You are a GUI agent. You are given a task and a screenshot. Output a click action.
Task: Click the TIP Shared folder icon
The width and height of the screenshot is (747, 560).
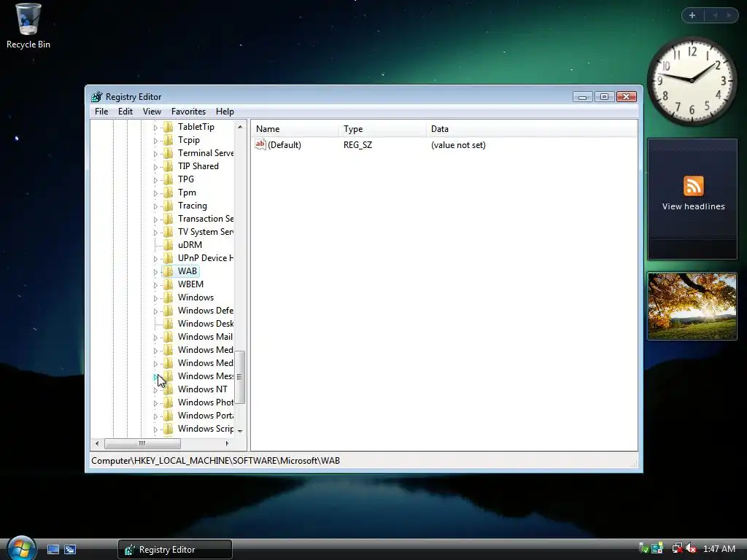[169, 166]
